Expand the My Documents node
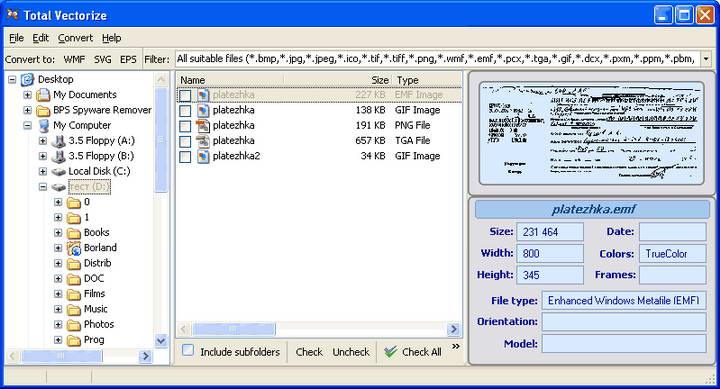The image size is (720, 389). tap(28, 95)
